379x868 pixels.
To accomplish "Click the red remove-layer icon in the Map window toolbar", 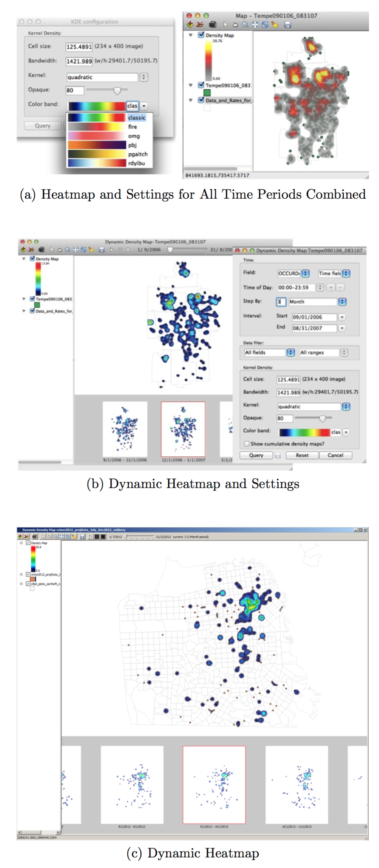I will coord(200,25).
